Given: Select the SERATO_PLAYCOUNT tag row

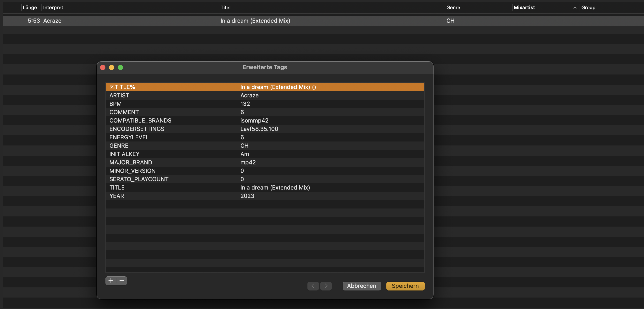Looking at the screenshot, I should (264, 179).
